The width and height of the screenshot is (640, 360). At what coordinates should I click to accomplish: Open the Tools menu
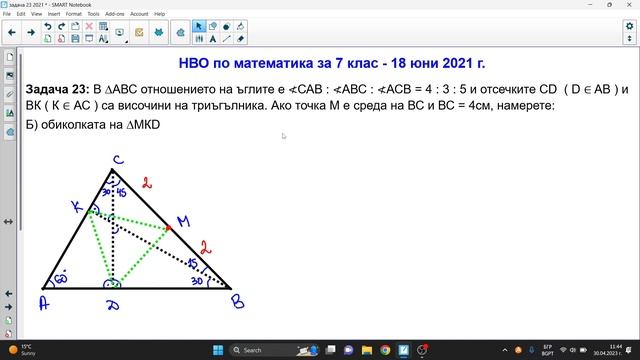click(x=93, y=14)
